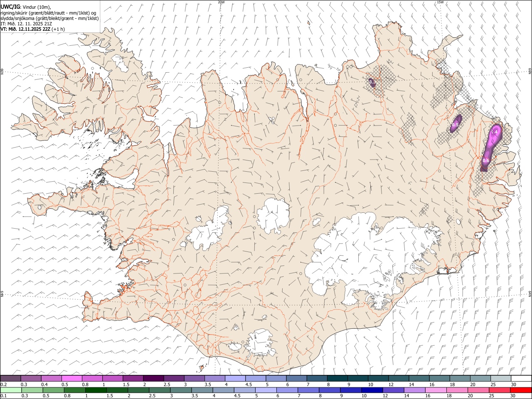Click the '25' label under the snow scale
The width and height of the screenshot is (532, 399).
click(x=493, y=384)
